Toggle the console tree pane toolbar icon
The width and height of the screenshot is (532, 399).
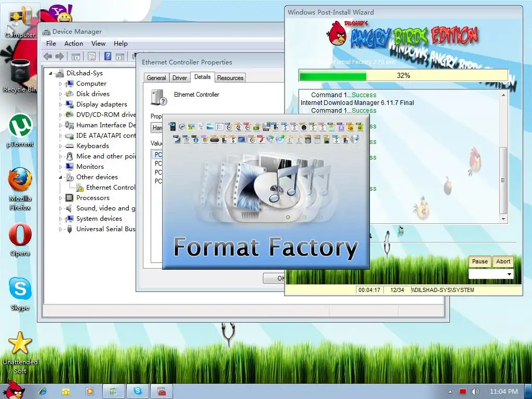click(x=76, y=56)
